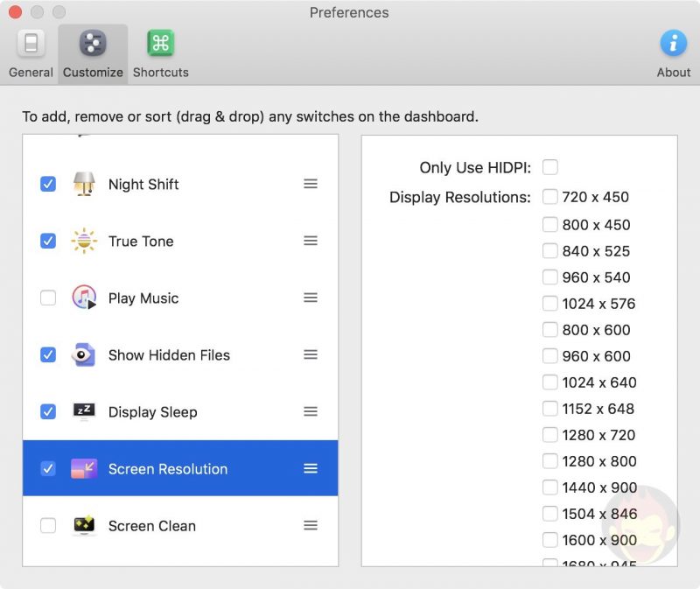Select the highlighted Screen Resolution row

[x=175, y=468]
